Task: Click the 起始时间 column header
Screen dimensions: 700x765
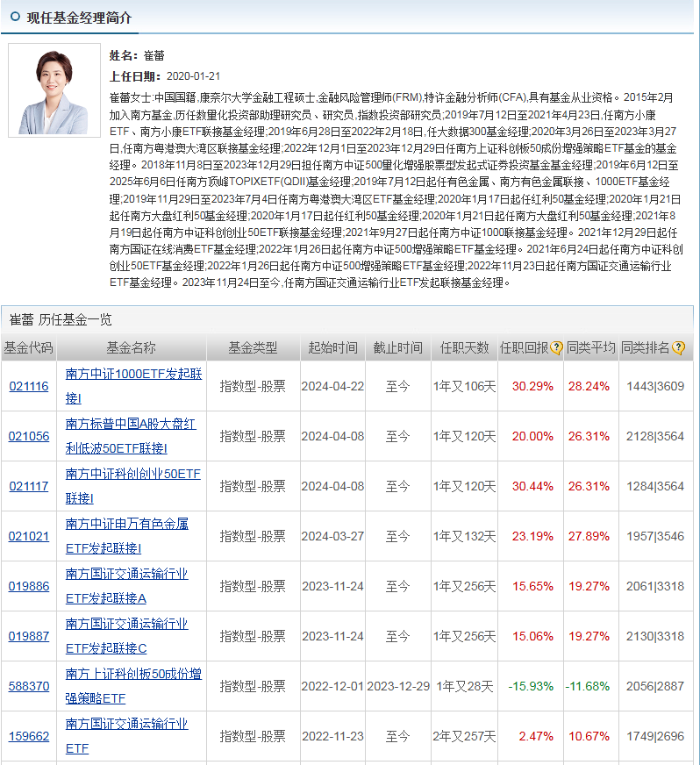Action: click(332, 348)
